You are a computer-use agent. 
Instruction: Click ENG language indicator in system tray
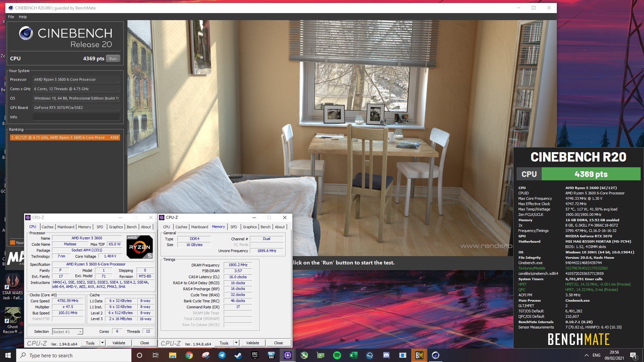point(596,355)
